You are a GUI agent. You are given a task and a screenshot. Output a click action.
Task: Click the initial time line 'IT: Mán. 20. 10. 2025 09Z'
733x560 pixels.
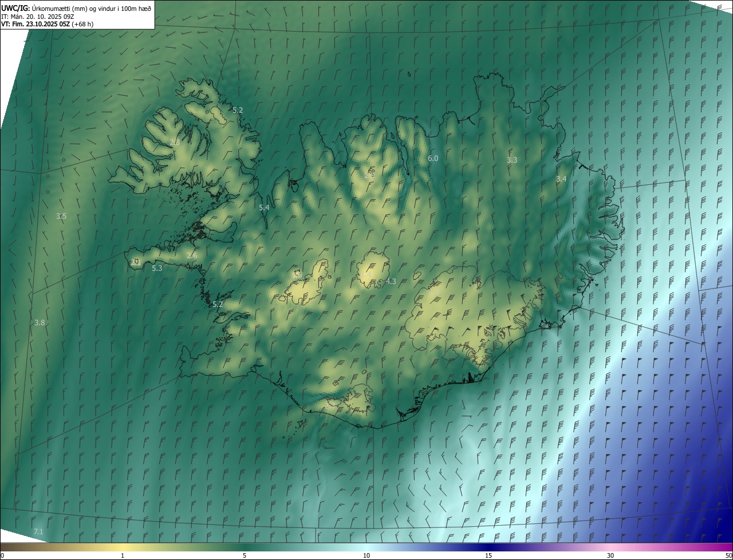pos(37,16)
